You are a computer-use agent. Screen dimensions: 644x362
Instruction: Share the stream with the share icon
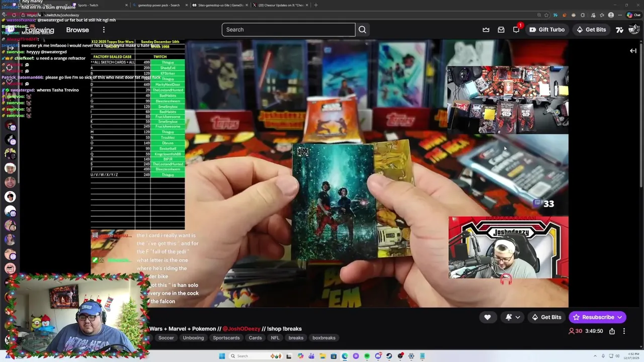pos(612,331)
